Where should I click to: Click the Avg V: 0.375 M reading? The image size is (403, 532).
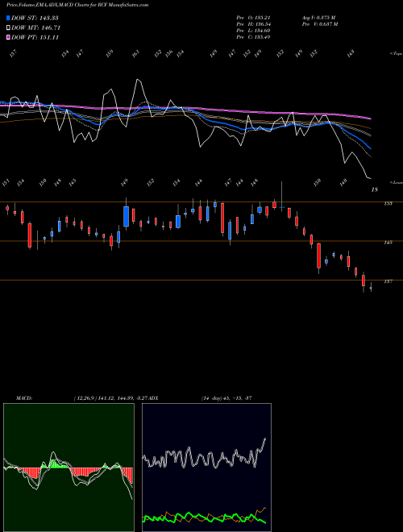click(x=319, y=18)
